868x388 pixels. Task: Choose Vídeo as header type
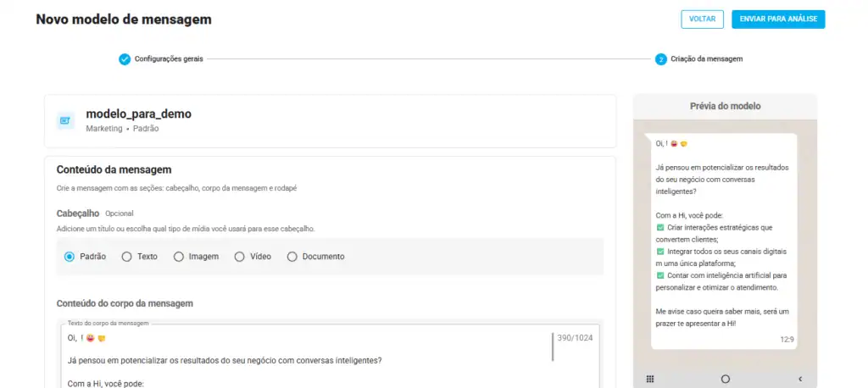point(240,257)
